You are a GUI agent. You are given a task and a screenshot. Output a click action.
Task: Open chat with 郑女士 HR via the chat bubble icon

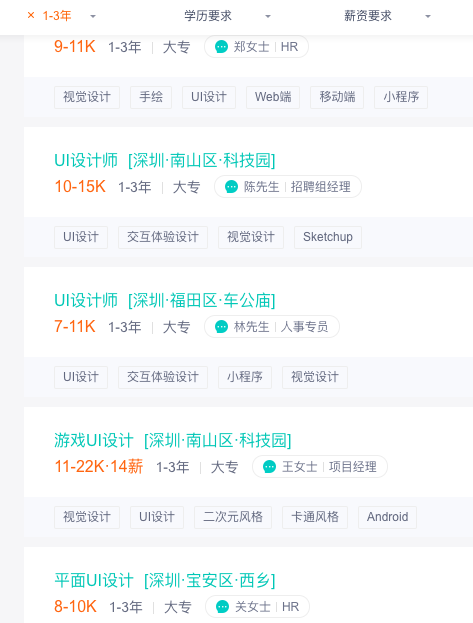(221, 46)
